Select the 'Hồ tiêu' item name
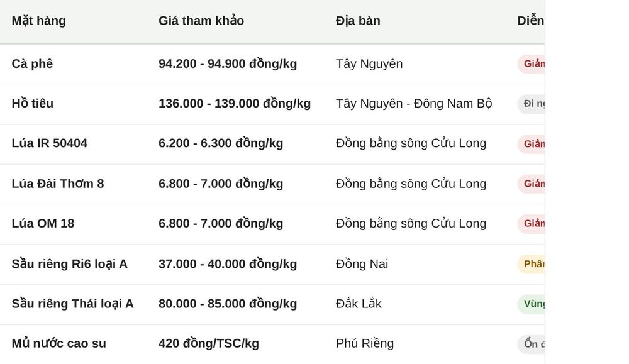 (33, 104)
